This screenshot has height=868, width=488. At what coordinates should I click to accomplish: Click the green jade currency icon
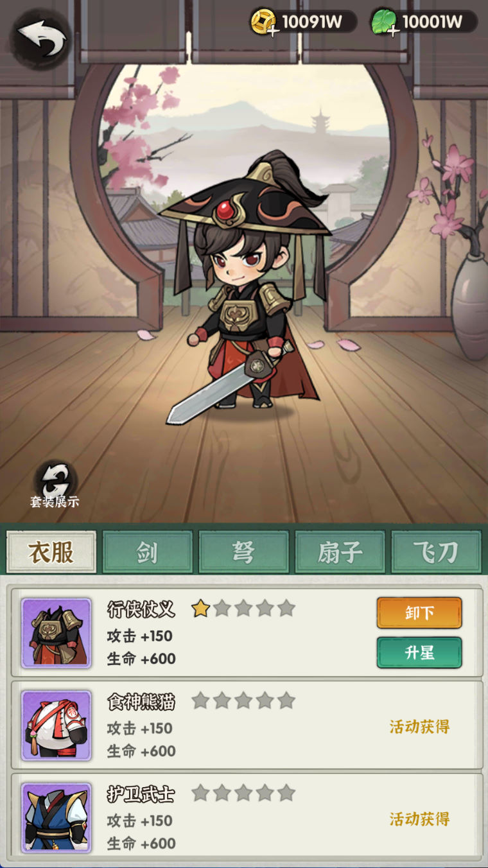384,22
